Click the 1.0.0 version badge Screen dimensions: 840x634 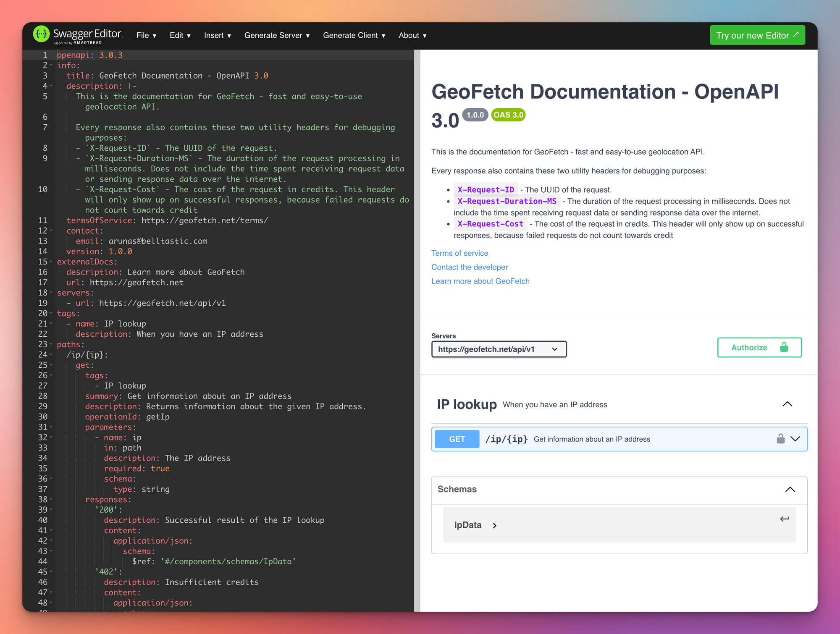coord(475,115)
